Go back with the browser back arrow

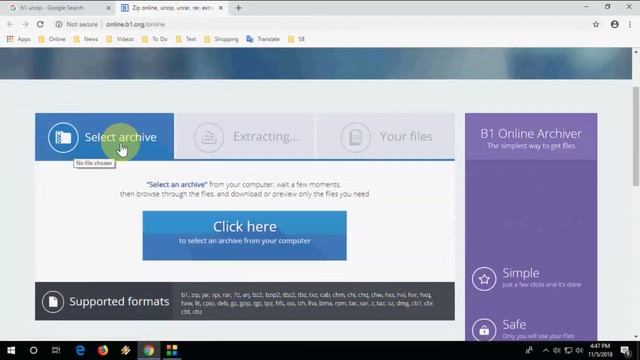[x=10, y=24]
